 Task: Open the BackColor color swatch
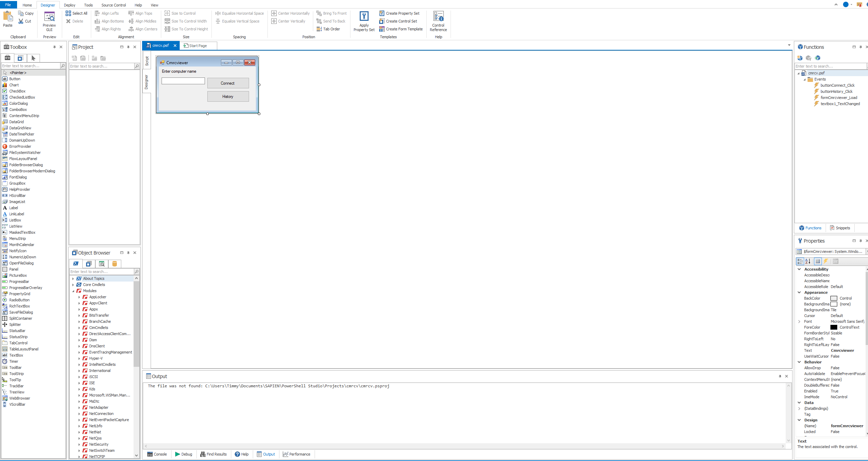(833, 298)
